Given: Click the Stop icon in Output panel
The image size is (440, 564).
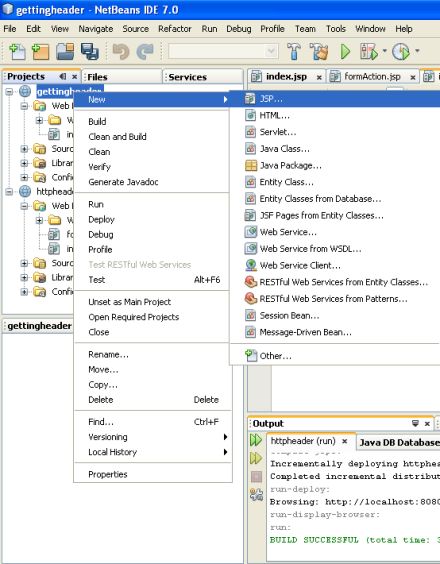Looking at the screenshot, I should (x=256, y=477).
